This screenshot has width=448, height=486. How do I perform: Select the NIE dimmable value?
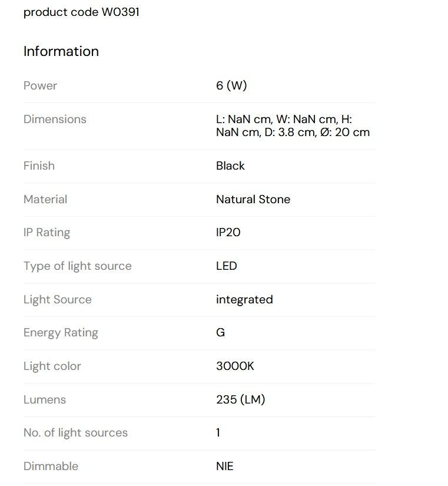[x=225, y=466]
